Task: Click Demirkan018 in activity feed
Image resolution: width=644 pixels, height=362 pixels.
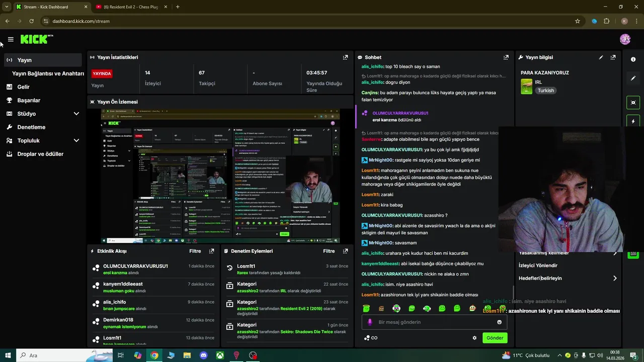Action: click(x=118, y=320)
